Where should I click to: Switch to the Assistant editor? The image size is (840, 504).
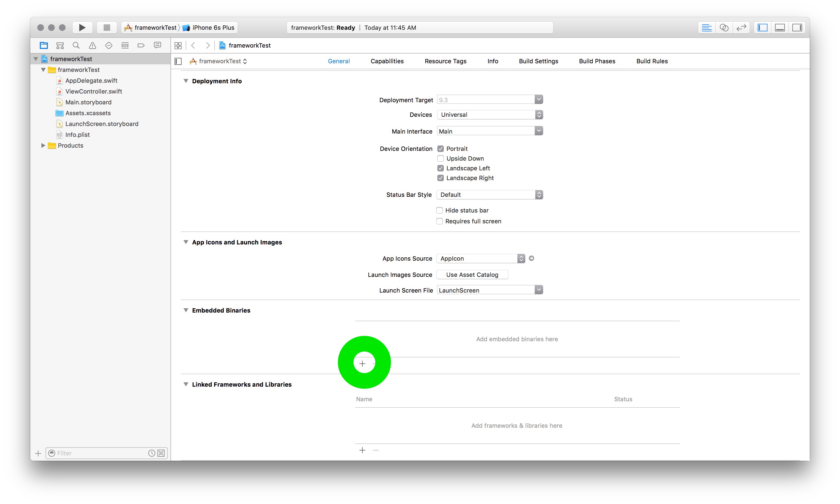724,28
